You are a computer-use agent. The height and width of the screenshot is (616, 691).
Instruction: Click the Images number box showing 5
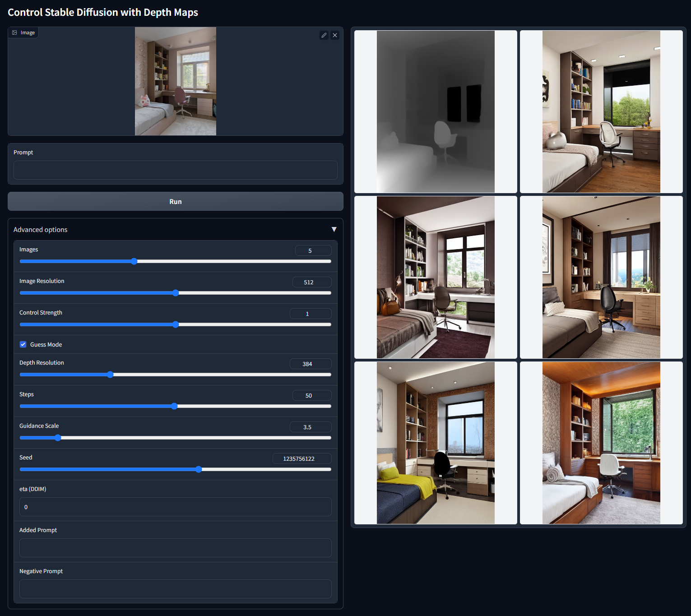(313, 250)
